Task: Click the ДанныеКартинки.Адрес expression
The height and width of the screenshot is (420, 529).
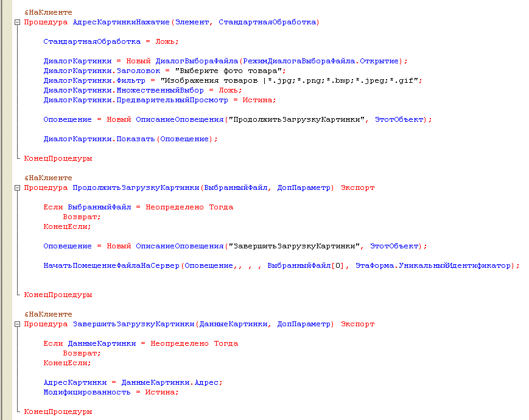Action: (x=170, y=383)
